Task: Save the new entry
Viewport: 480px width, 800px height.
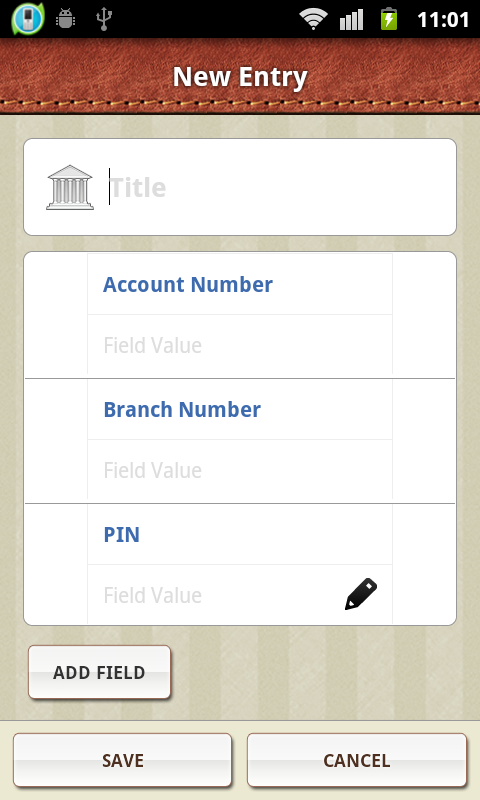Action: (122, 760)
